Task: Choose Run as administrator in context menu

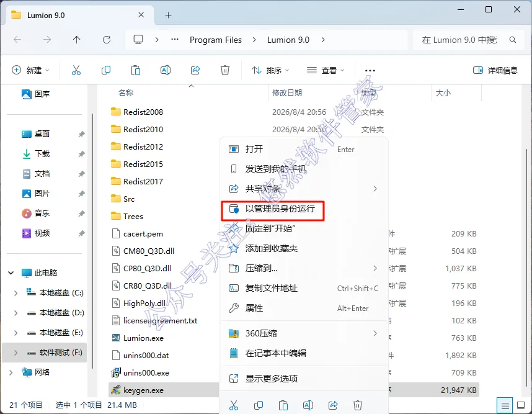Action: coord(273,209)
